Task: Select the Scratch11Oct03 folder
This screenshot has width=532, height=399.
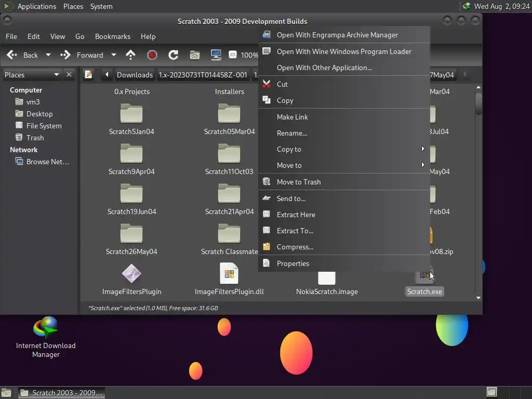Action: pyautogui.click(x=229, y=159)
